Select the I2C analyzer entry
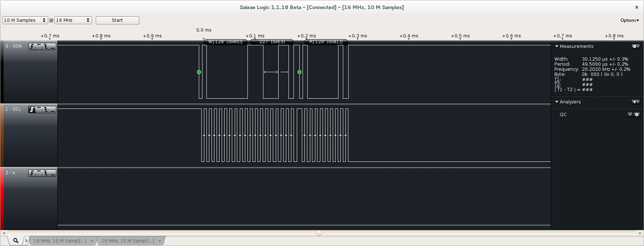Image resolution: width=644 pixels, height=246 pixels. [x=563, y=115]
